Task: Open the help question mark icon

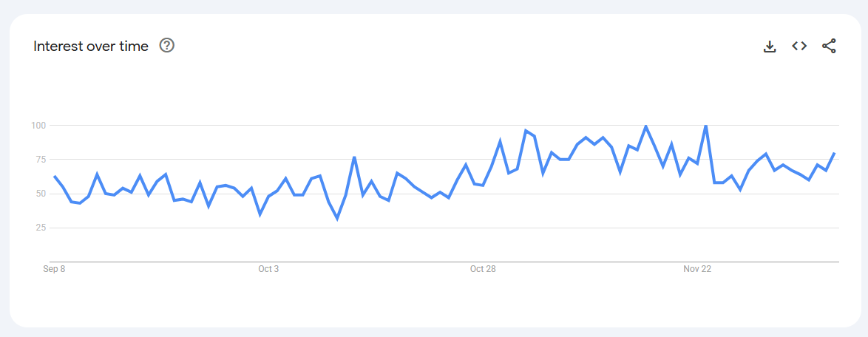Action: (x=167, y=46)
